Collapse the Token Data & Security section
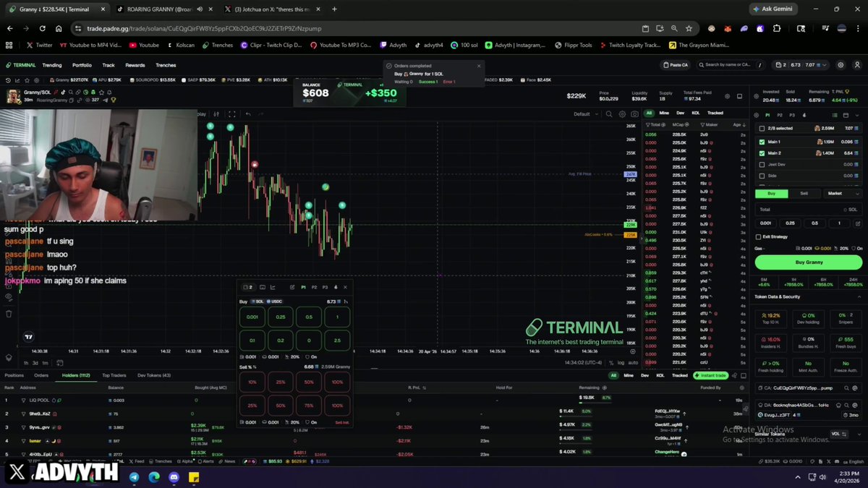 pos(859,297)
